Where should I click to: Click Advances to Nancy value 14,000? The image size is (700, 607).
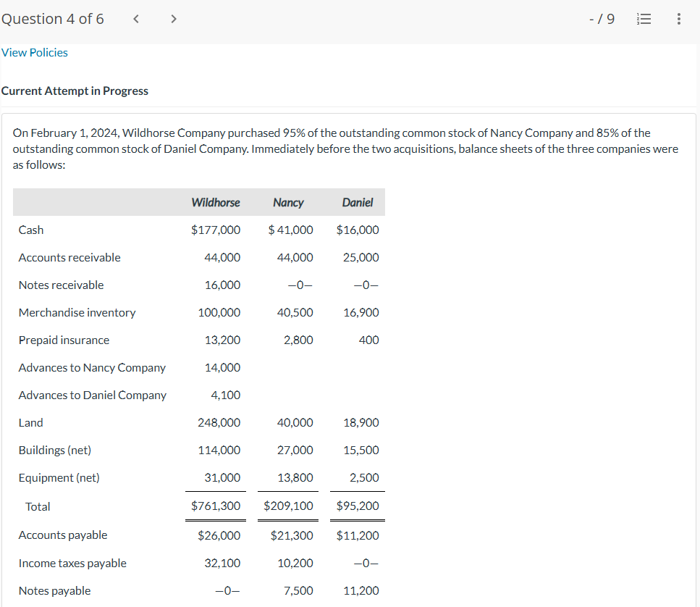point(222,367)
